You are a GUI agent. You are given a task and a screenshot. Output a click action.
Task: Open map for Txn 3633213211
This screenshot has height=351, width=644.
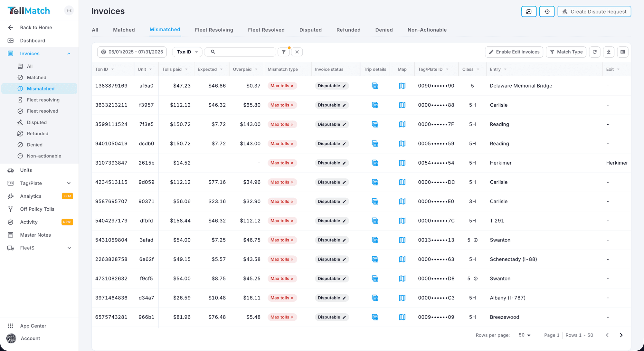tap(402, 105)
